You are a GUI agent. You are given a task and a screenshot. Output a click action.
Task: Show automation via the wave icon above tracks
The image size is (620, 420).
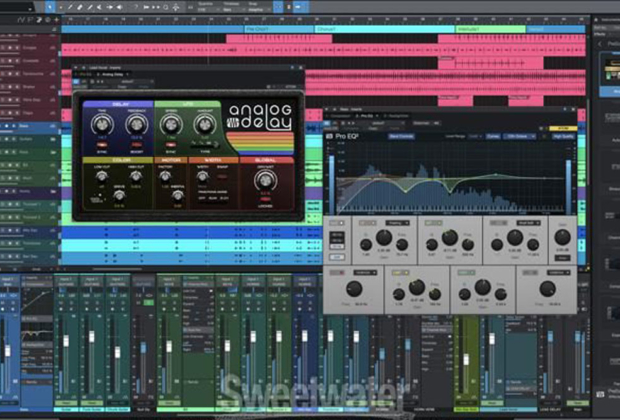(x=21, y=19)
